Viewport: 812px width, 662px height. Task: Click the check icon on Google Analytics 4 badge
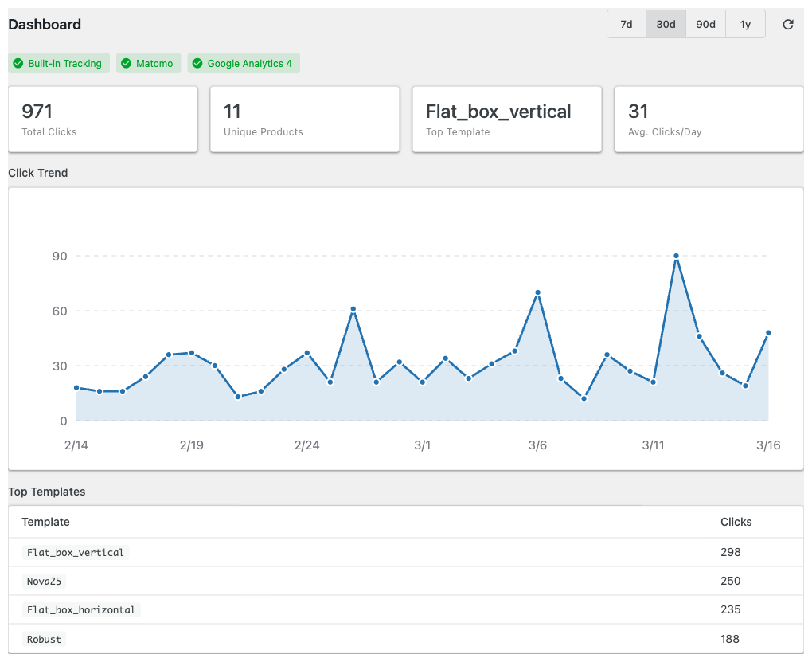point(197,63)
